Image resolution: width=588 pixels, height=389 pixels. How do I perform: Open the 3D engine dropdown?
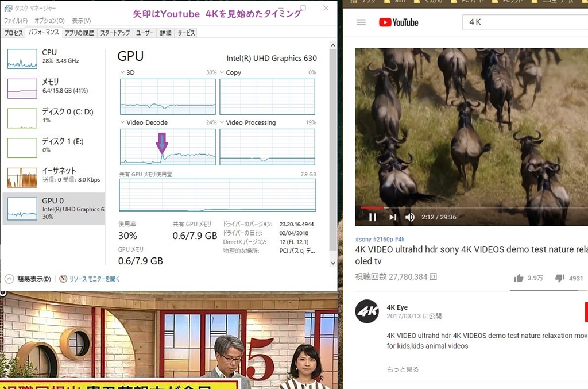(122, 72)
